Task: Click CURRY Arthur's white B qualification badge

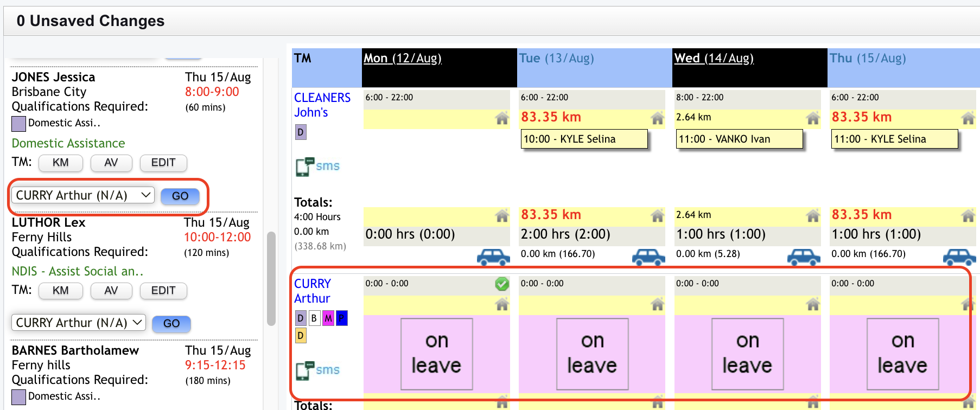Action: coord(314,318)
